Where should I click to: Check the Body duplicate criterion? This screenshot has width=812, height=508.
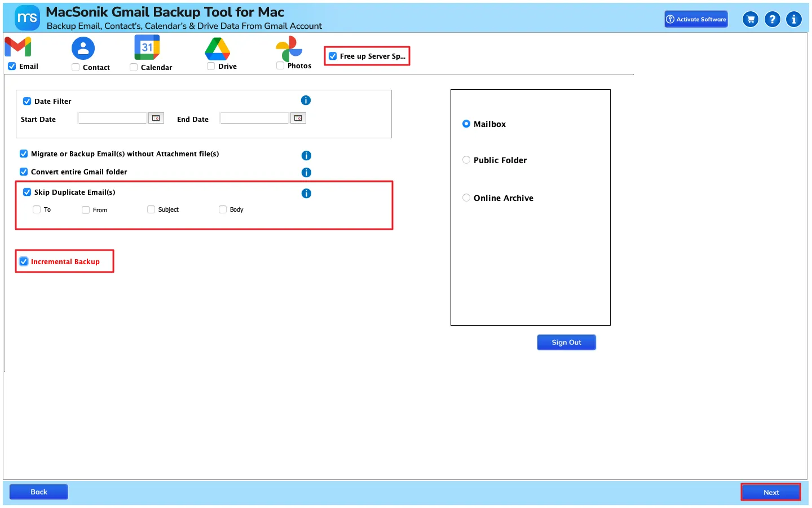(x=223, y=209)
